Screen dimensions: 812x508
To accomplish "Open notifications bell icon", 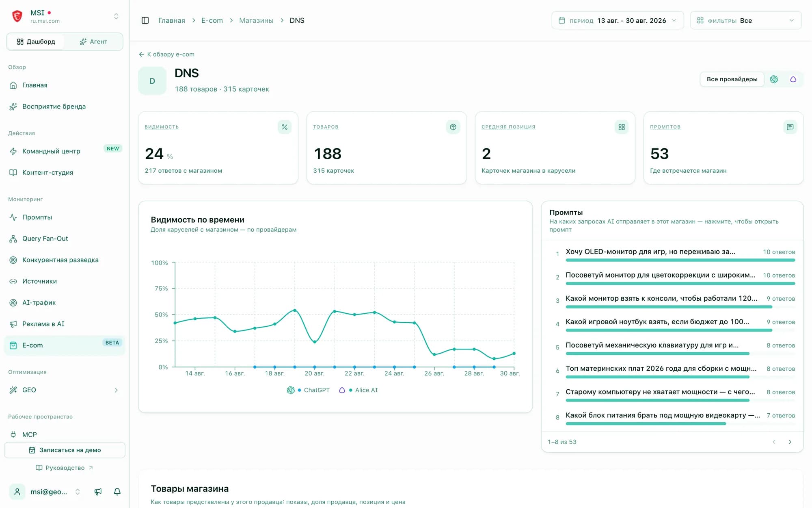I will (117, 492).
